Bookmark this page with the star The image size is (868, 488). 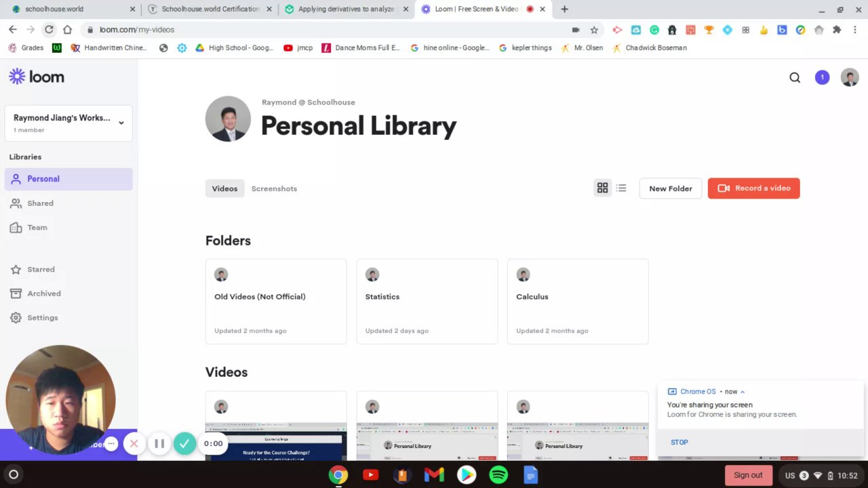pyautogui.click(x=594, y=30)
